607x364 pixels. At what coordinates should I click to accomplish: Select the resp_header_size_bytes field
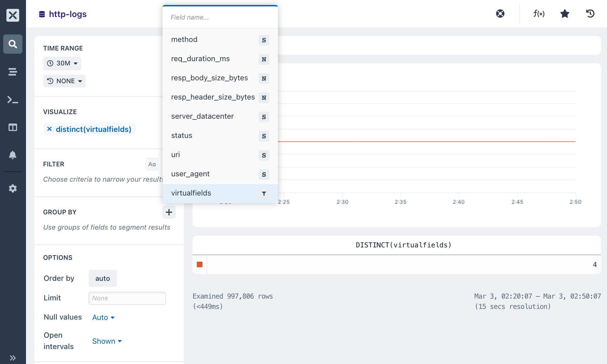(220, 97)
